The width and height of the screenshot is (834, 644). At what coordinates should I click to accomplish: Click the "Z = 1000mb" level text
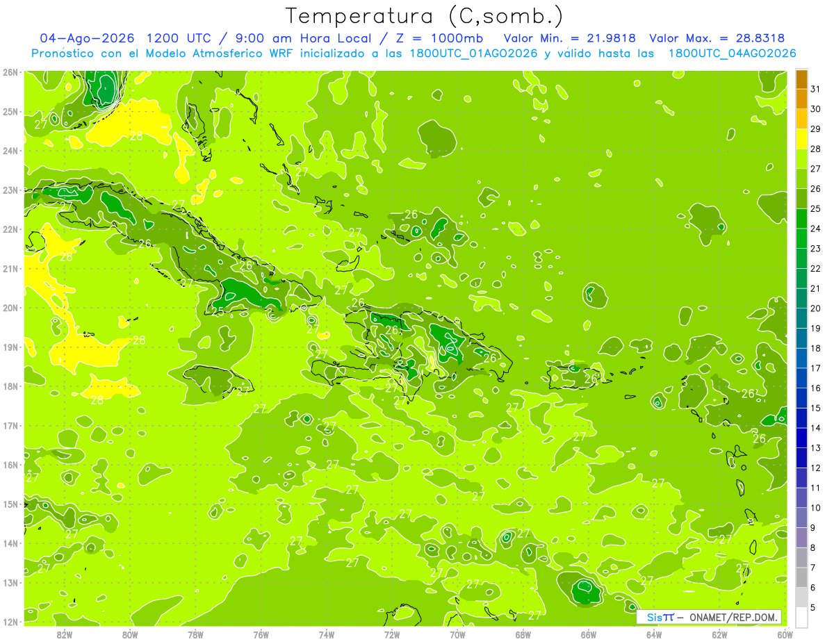(x=439, y=38)
